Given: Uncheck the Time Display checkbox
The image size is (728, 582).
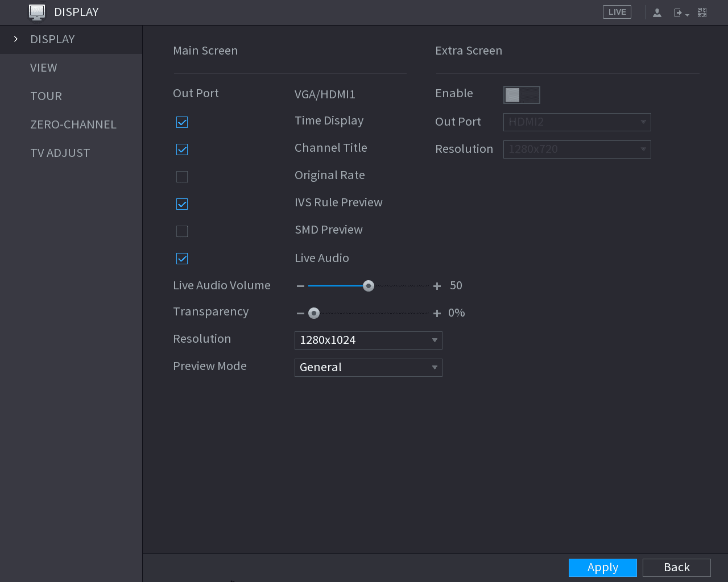Looking at the screenshot, I should click(182, 122).
